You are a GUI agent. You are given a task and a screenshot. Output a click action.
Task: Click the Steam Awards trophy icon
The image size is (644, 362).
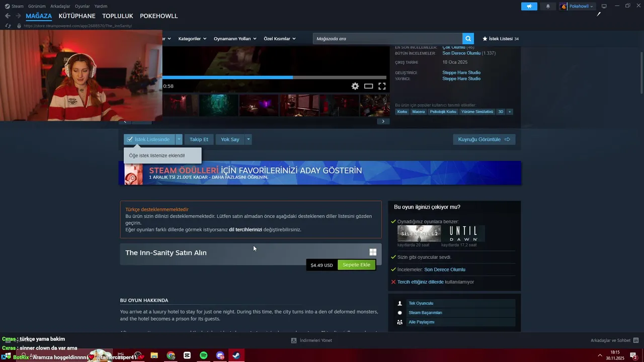coord(133,173)
